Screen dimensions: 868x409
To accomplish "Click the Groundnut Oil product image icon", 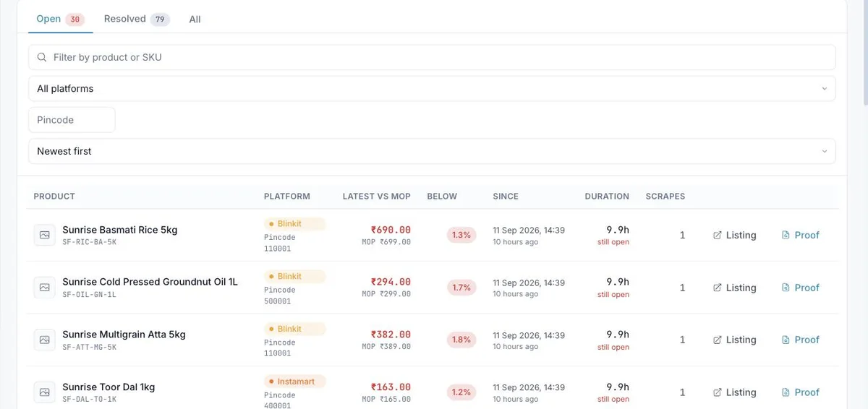I will click(44, 288).
